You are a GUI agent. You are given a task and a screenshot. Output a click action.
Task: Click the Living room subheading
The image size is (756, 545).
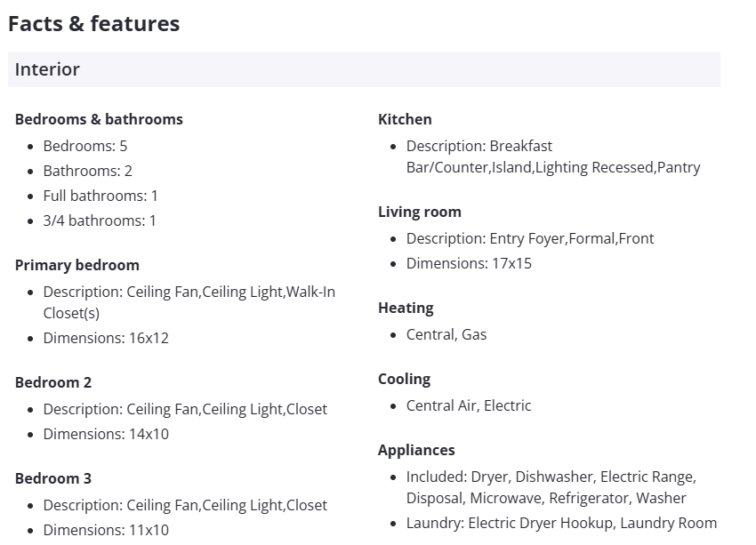coord(420,212)
